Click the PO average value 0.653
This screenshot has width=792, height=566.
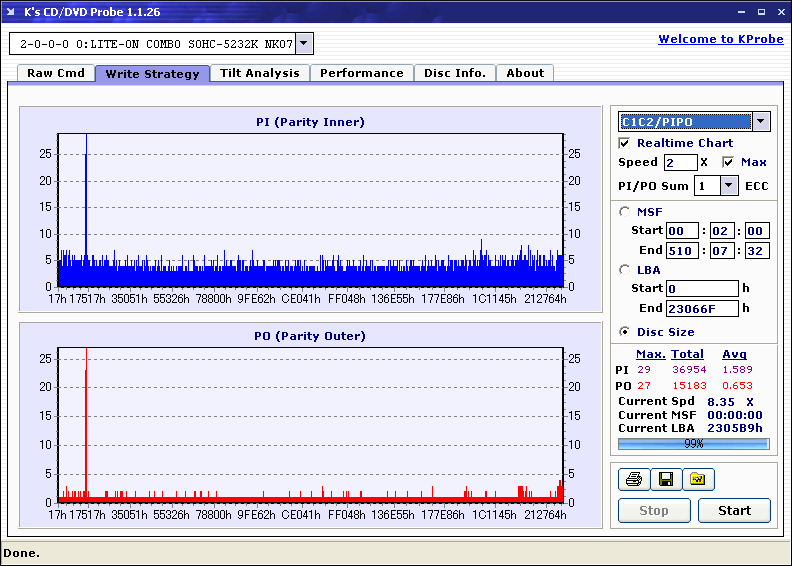pos(737,386)
